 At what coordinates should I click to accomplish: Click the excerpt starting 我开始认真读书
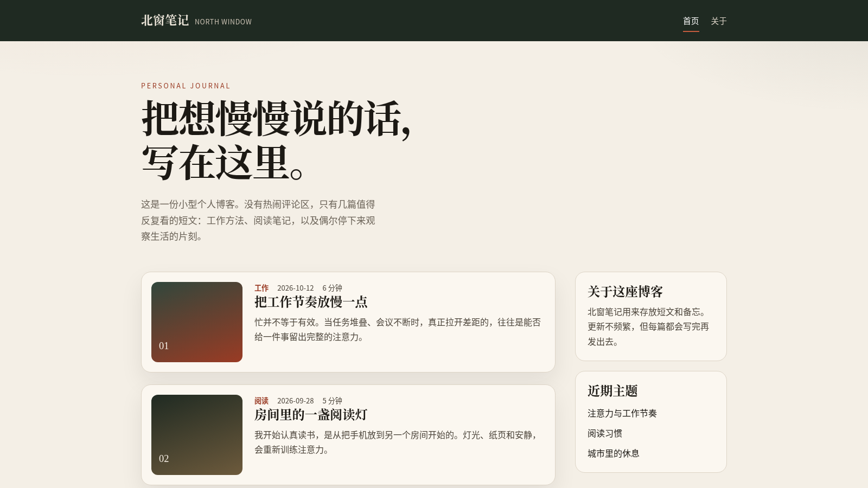(x=398, y=442)
